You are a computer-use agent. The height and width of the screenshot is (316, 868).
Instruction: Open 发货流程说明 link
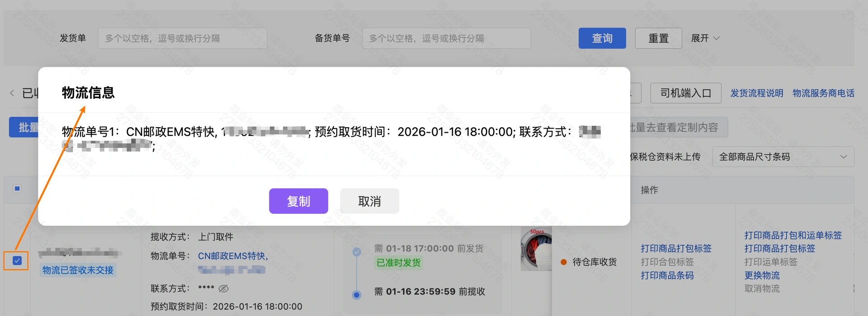coord(757,93)
